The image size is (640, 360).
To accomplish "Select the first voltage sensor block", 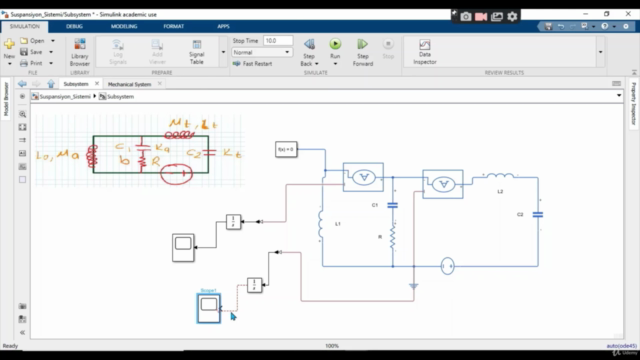I will click(x=363, y=177).
